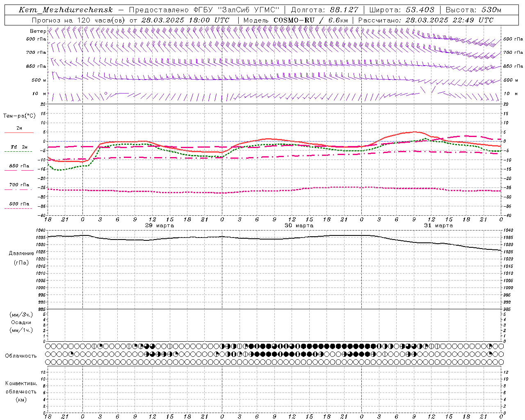Click the 29 марта date label

[x=160, y=226]
